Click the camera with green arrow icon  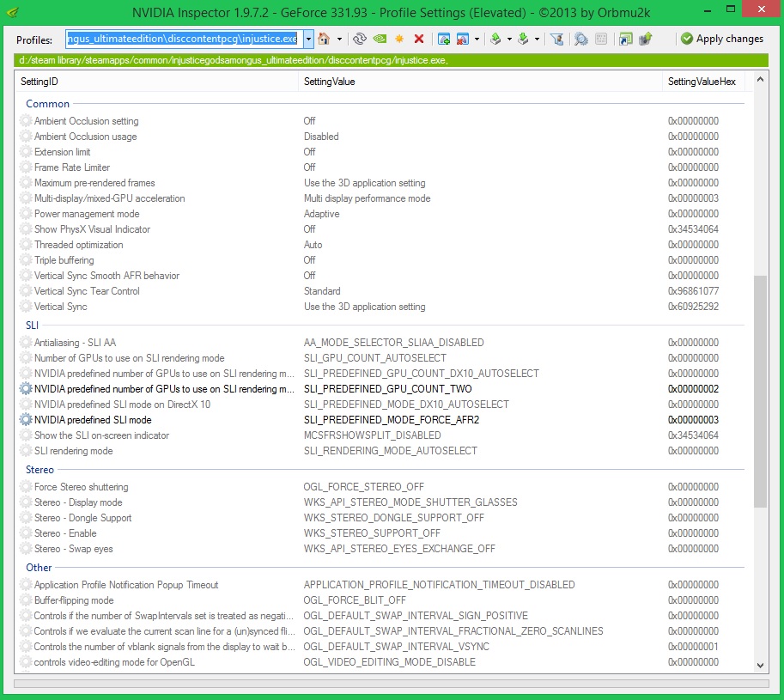(x=646, y=39)
